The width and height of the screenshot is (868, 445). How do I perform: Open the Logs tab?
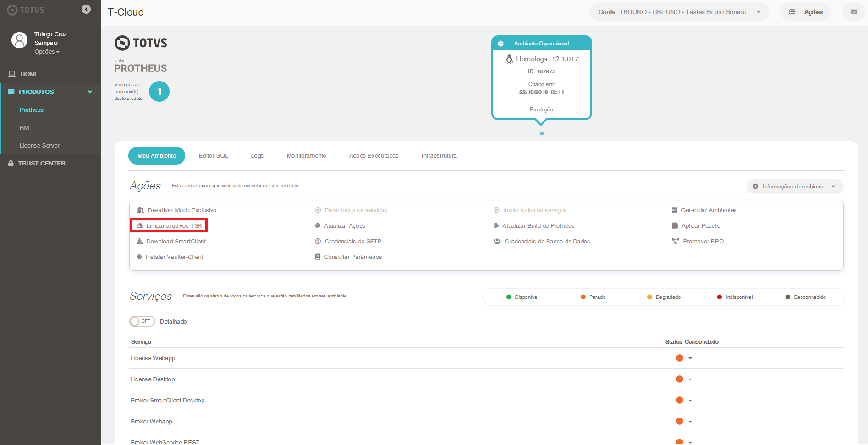pos(257,156)
